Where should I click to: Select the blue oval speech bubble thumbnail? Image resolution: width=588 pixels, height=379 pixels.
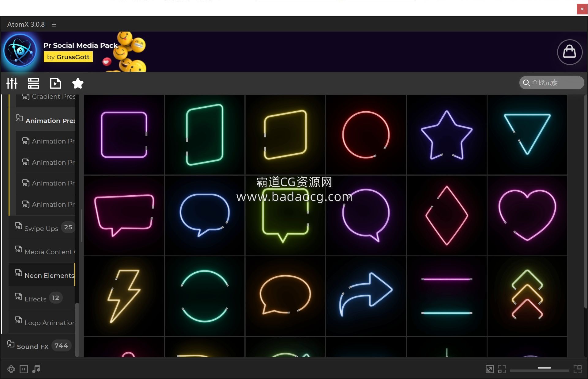click(205, 216)
